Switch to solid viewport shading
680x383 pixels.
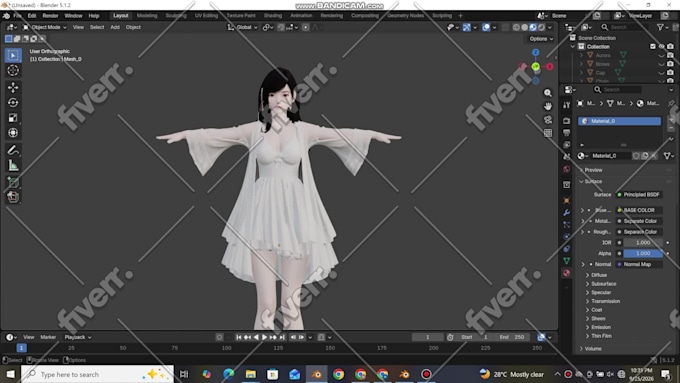click(x=524, y=27)
